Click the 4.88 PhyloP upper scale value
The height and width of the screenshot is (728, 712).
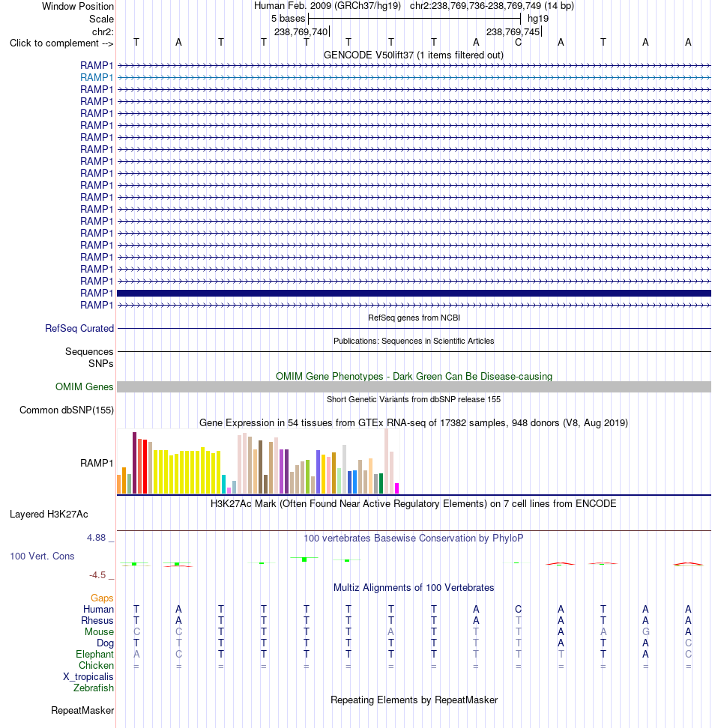pyautogui.click(x=97, y=538)
